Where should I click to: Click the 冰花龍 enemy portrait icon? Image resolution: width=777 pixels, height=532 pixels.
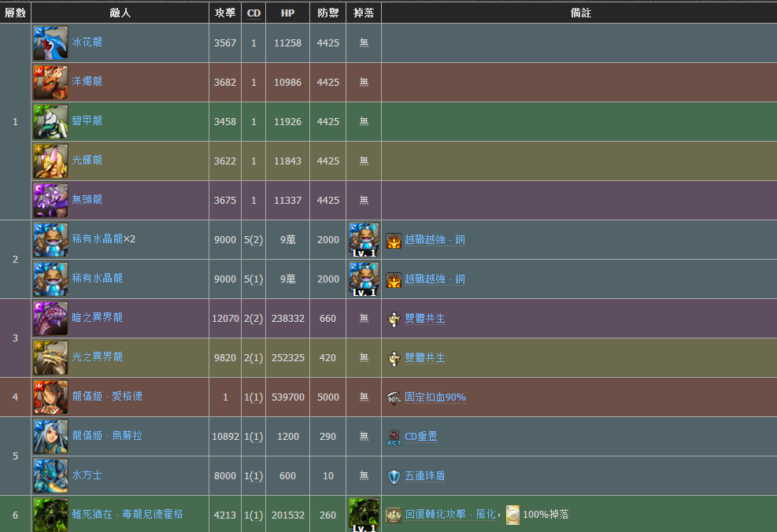(x=50, y=42)
